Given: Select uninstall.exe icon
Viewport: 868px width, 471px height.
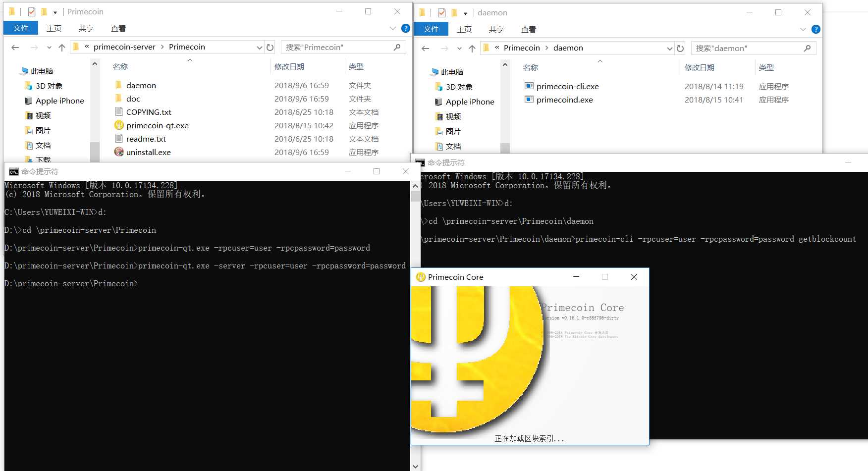Looking at the screenshot, I should pos(119,152).
